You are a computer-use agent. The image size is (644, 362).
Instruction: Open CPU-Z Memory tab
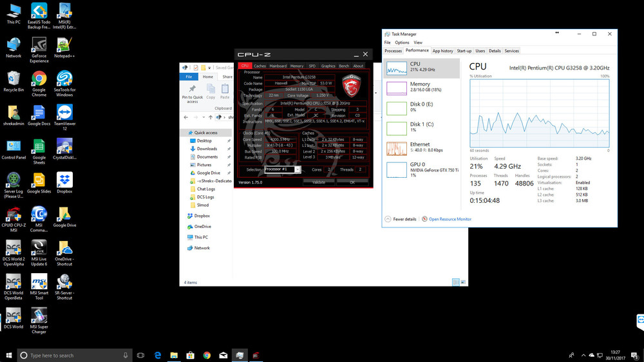point(296,66)
